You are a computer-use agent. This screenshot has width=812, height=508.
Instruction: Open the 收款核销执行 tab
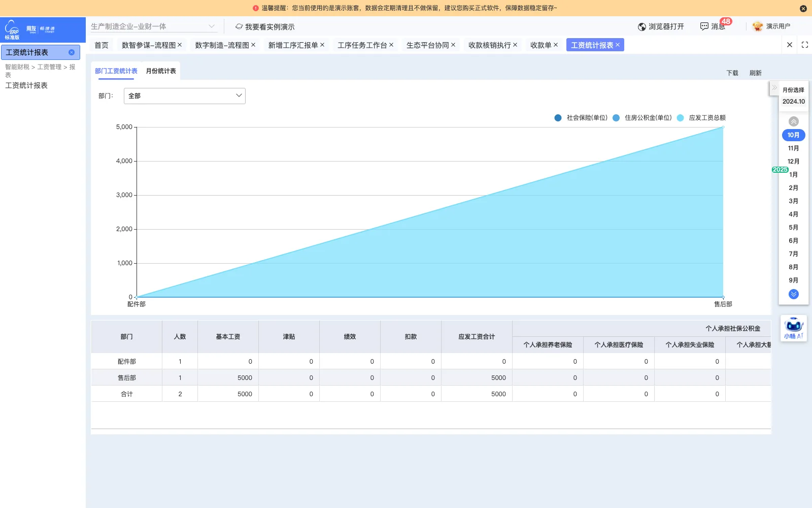(489, 45)
